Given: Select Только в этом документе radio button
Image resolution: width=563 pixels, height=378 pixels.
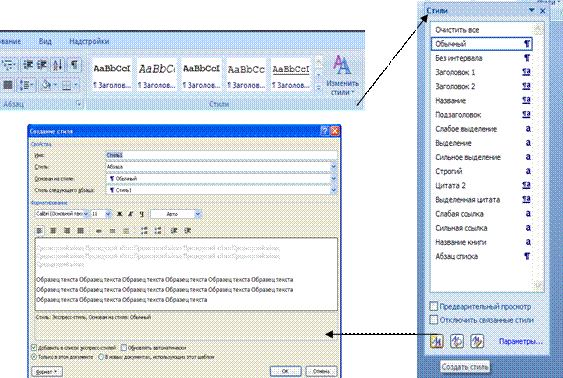Looking at the screenshot, I should click(34, 357).
